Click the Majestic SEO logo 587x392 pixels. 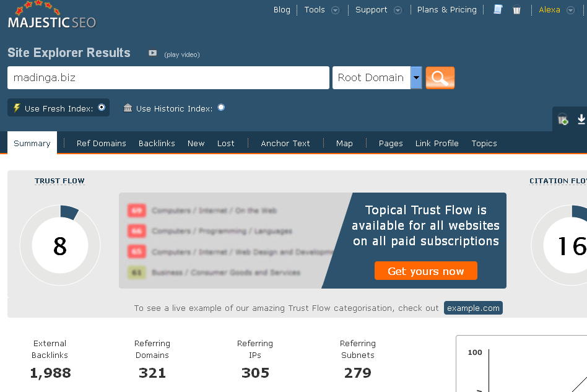point(51,15)
